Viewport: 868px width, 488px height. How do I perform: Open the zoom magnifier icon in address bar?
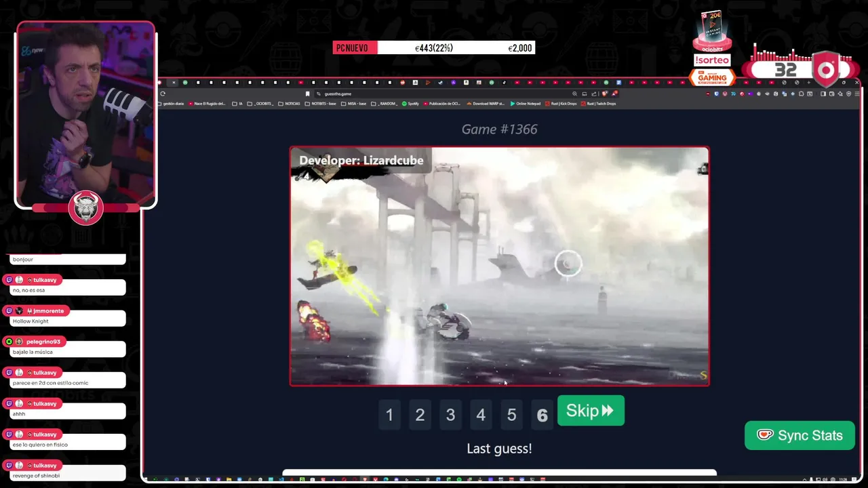pyautogui.click(x=574, y=94)
